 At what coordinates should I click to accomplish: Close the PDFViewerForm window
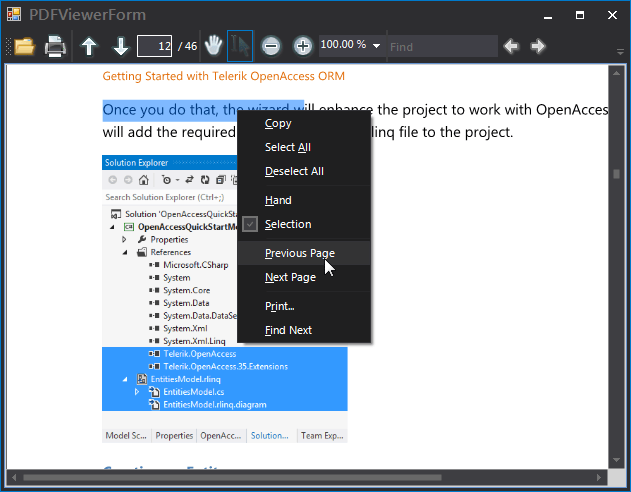click(x=612, y=15)
